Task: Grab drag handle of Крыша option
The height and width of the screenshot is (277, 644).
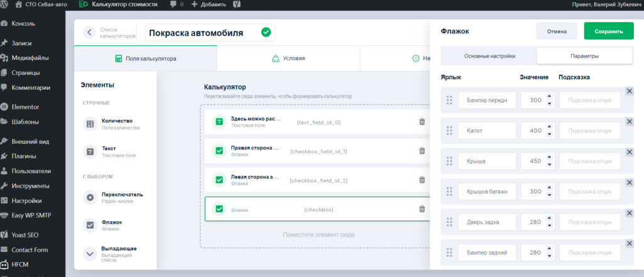Action: pos(449,161)
